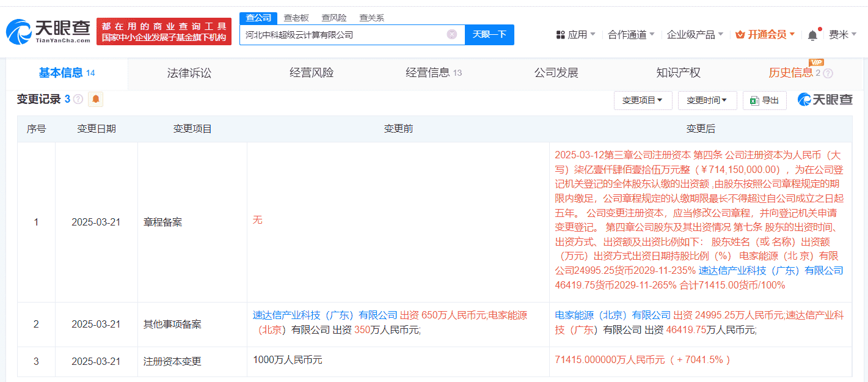
Task: Open notifications via the bell icon
Action: click(812, 35)
